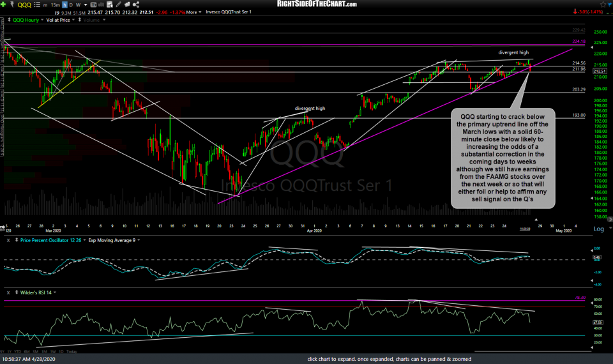Click the move arrows beside Volume

pyautogui.click(x=80, y=20)
